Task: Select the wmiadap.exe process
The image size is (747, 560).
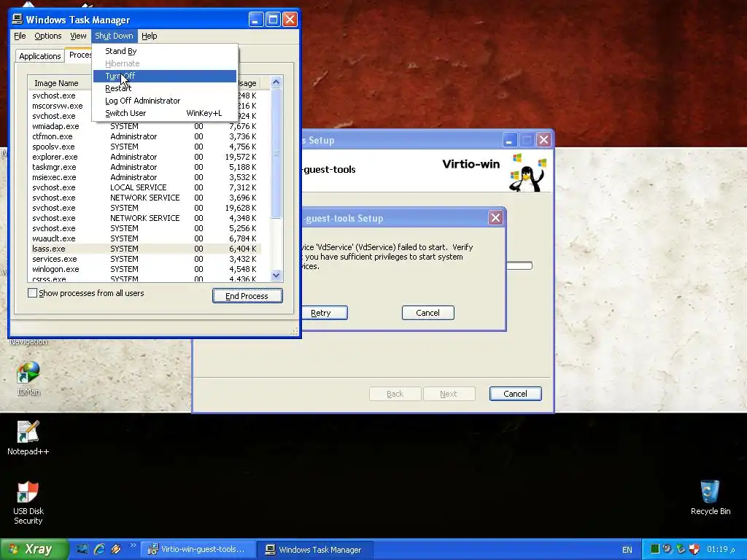Action: pos(144,126)
